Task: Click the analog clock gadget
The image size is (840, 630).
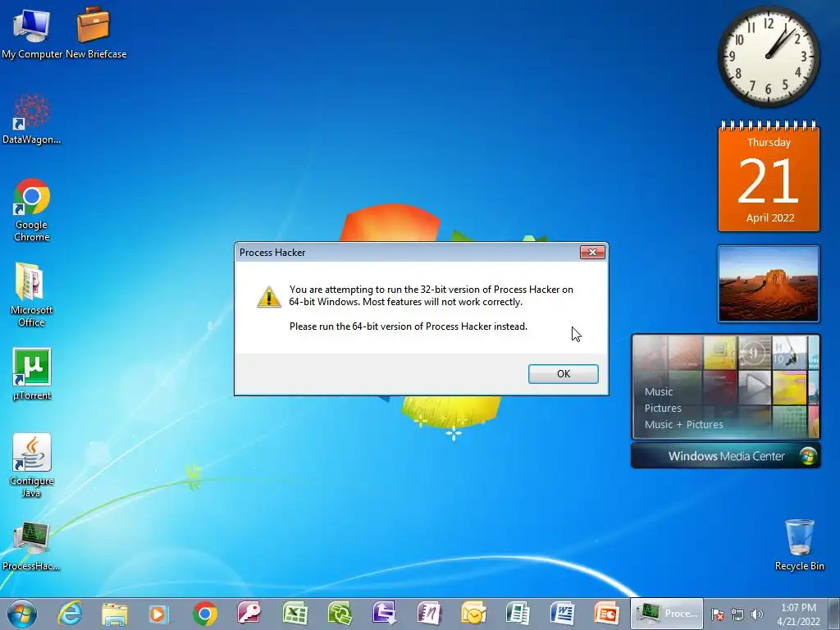Action: coord(768,57)
